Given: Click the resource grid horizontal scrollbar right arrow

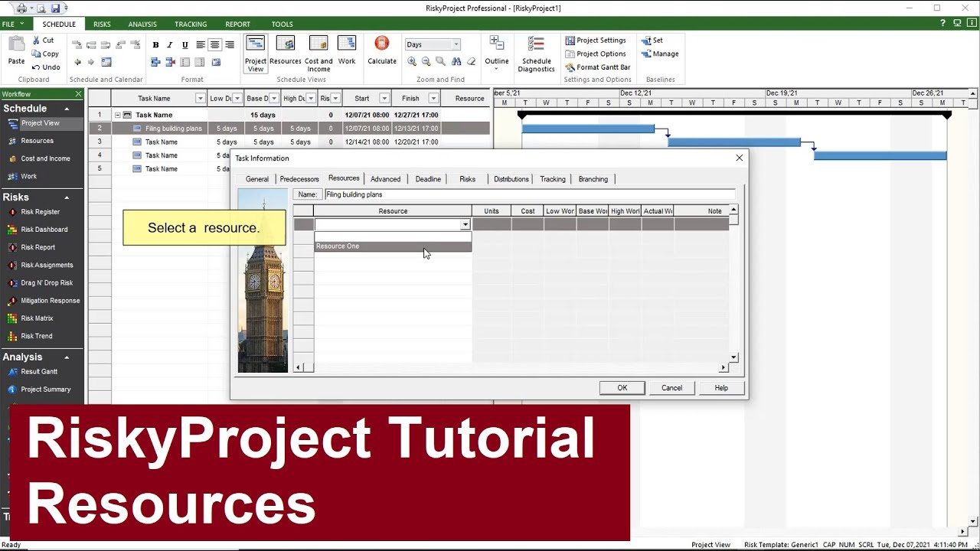Looking at the screenshot, I should tap(723, 368).
